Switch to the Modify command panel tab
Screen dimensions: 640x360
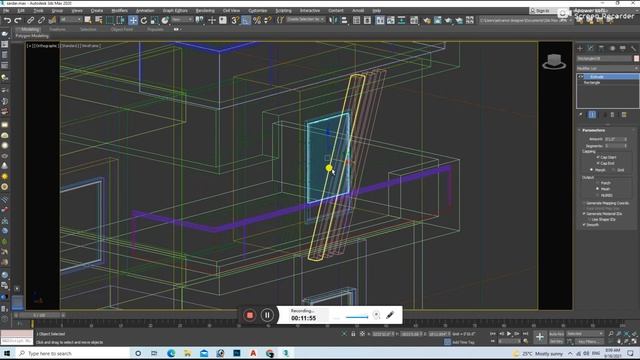coord(590,48)
